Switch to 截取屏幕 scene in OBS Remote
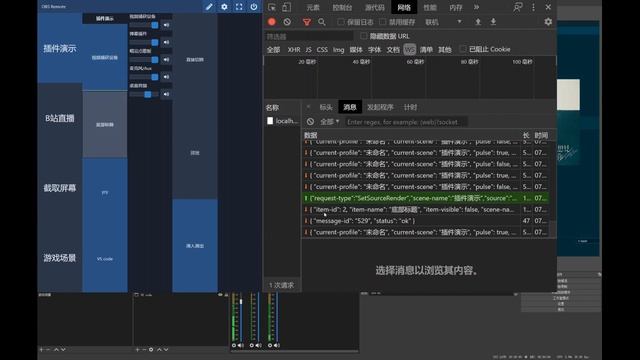Screen dimensions: 640x360 click(x=60, y=188)
